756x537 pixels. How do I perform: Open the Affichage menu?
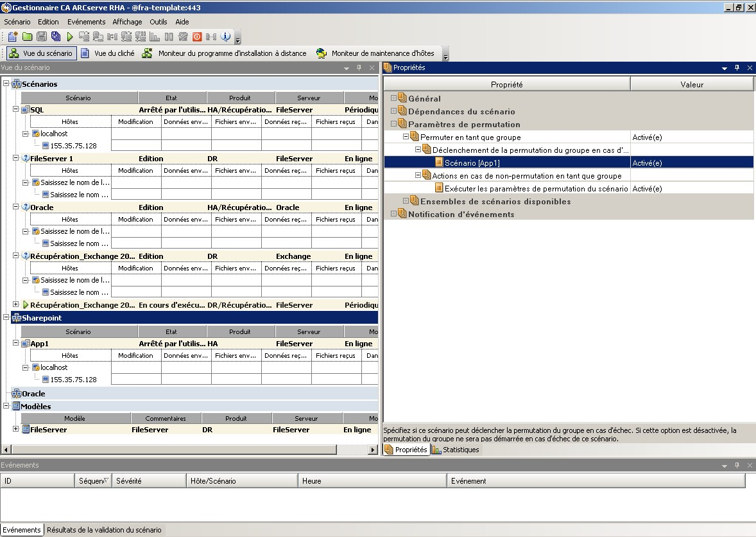(x=127, y=22)
